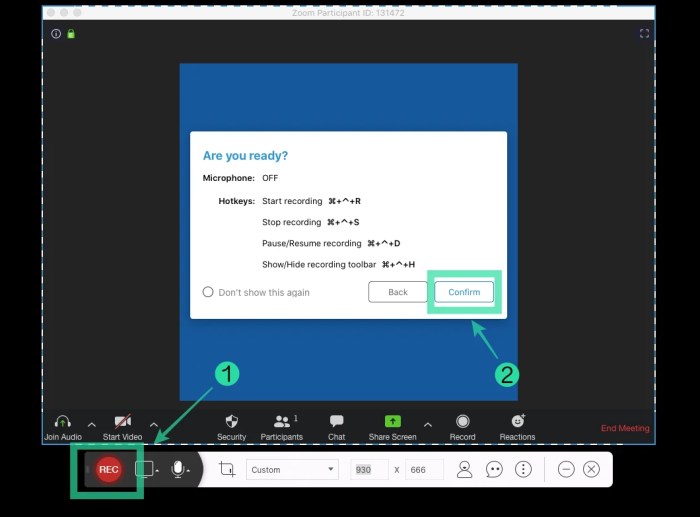Select the crop region tool icon
This screenshot has width=700, height=517.
tap(227, 469)
